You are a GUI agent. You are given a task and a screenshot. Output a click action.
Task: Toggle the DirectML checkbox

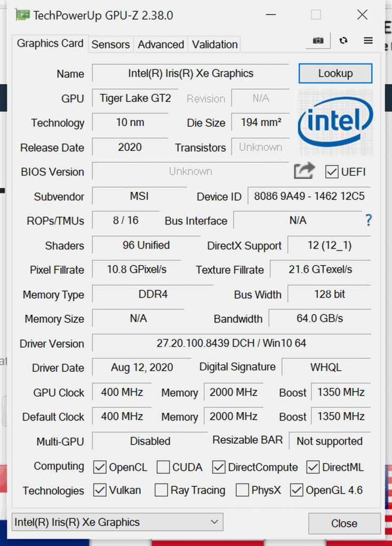(313, 467)
